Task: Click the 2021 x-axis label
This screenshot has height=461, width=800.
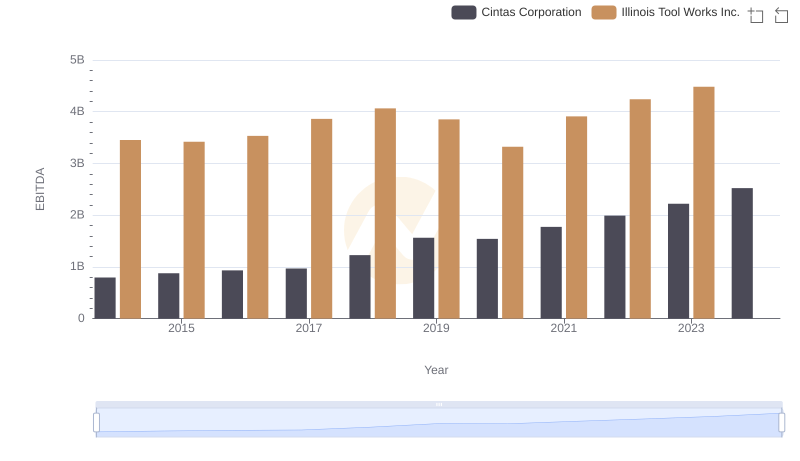Action: tap(563, 328)
